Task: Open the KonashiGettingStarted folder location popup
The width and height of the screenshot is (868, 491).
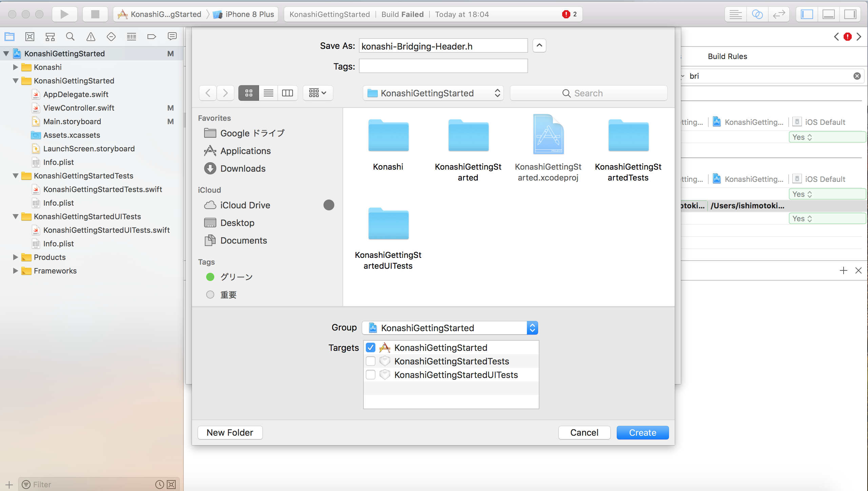Action: click(433, 93)
